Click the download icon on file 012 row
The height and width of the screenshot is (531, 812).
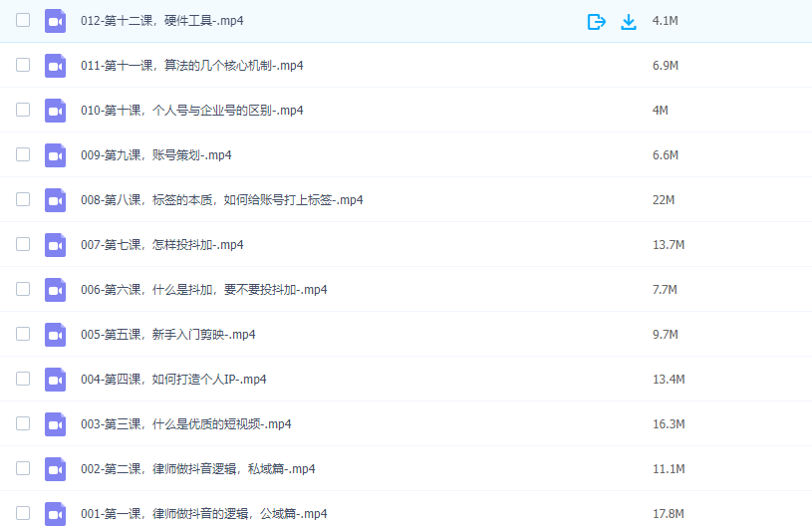[x=629, y=21]
